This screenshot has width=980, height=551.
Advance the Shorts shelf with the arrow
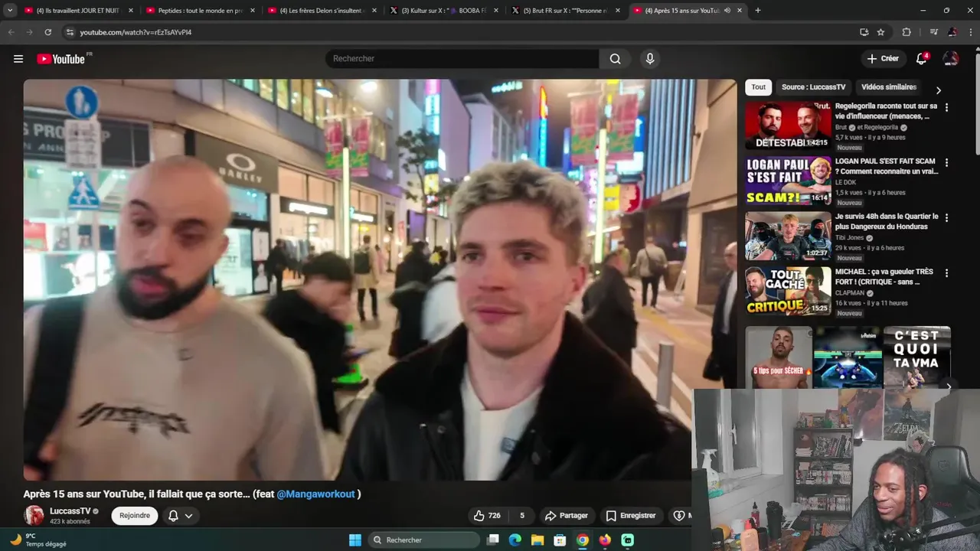tap(949, 386)
